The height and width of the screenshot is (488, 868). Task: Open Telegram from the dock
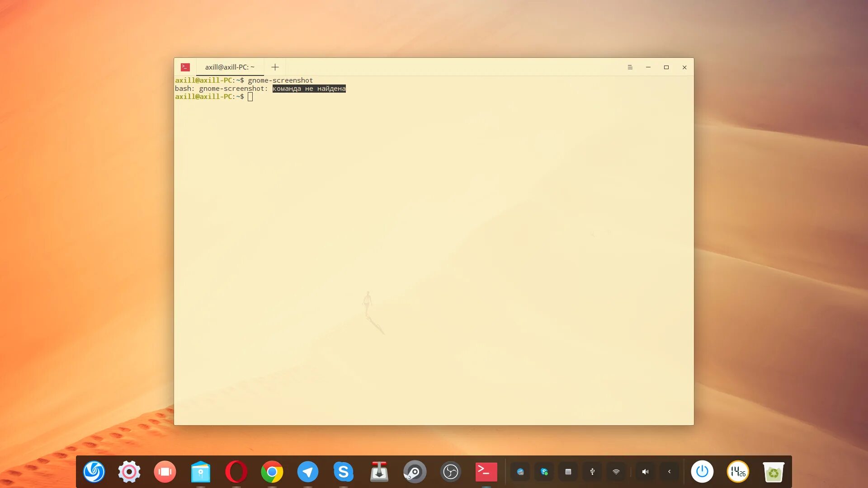[x=307, y=472]
